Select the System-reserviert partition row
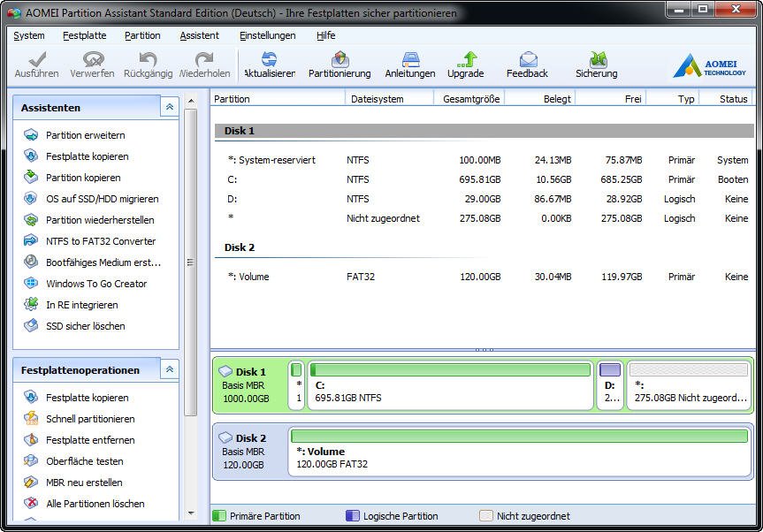 (485, 160)
